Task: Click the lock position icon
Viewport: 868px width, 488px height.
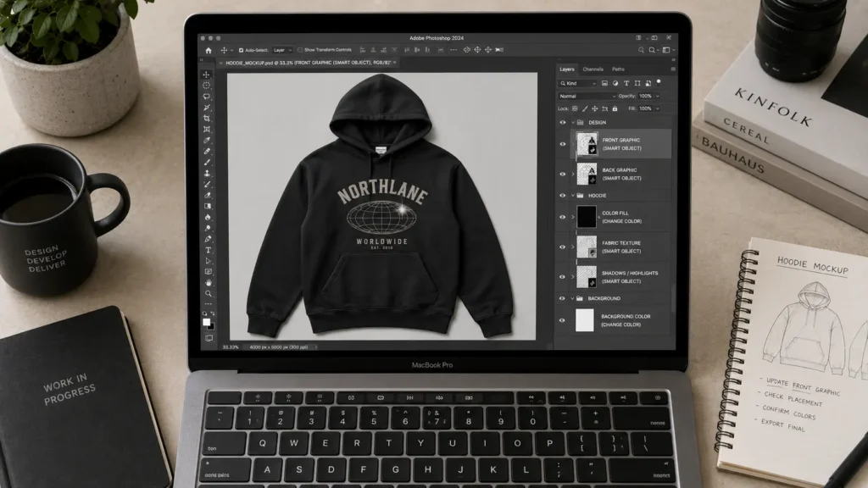Action: pyautogui.click(x=594, y=109)
